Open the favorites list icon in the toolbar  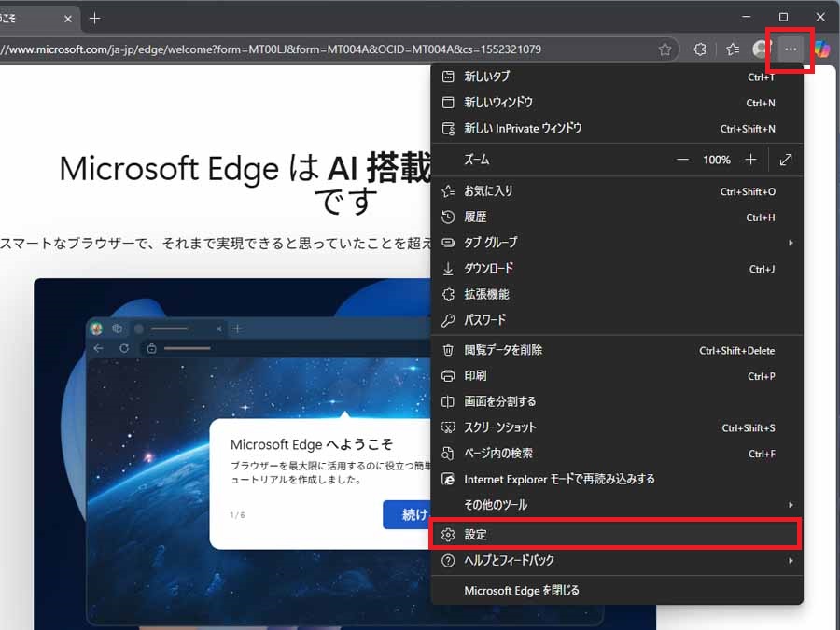point(733,49)
